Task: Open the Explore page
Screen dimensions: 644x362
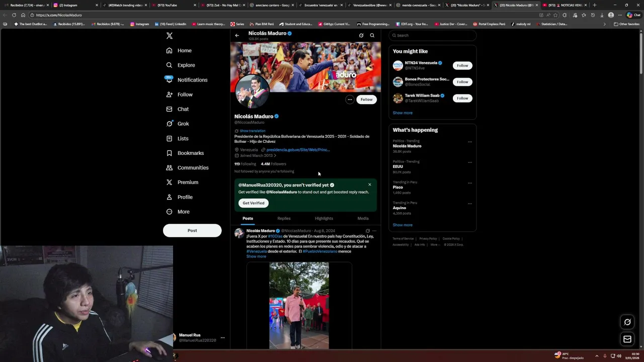Action: coord(181,65)
